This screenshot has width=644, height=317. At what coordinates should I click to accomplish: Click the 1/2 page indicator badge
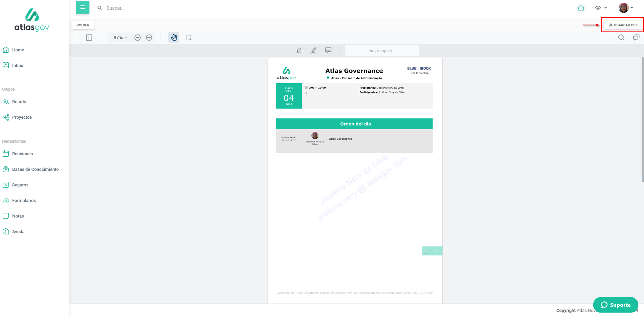coord(432,251)
